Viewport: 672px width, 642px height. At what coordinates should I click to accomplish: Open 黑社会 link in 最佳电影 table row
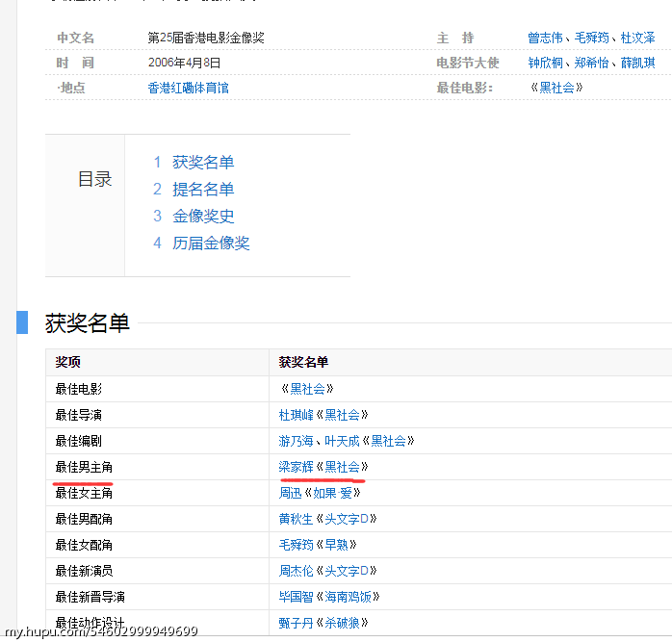307,389
